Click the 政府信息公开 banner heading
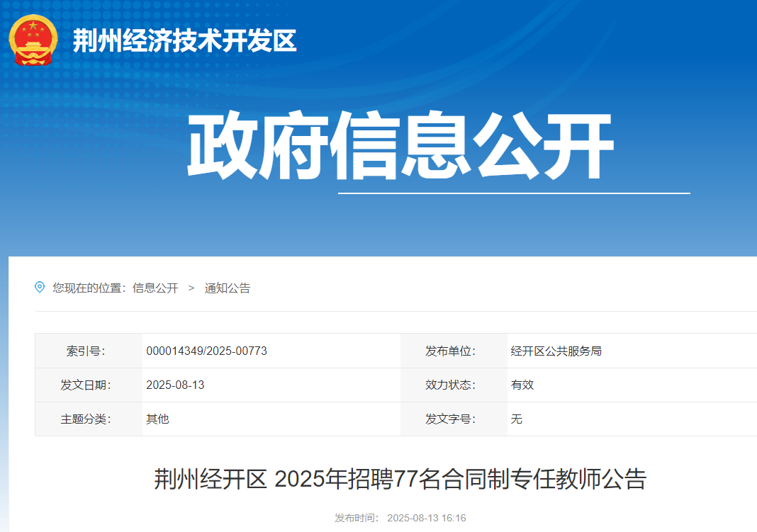Screen dimensions: 757x532 [x=400, y=146]
